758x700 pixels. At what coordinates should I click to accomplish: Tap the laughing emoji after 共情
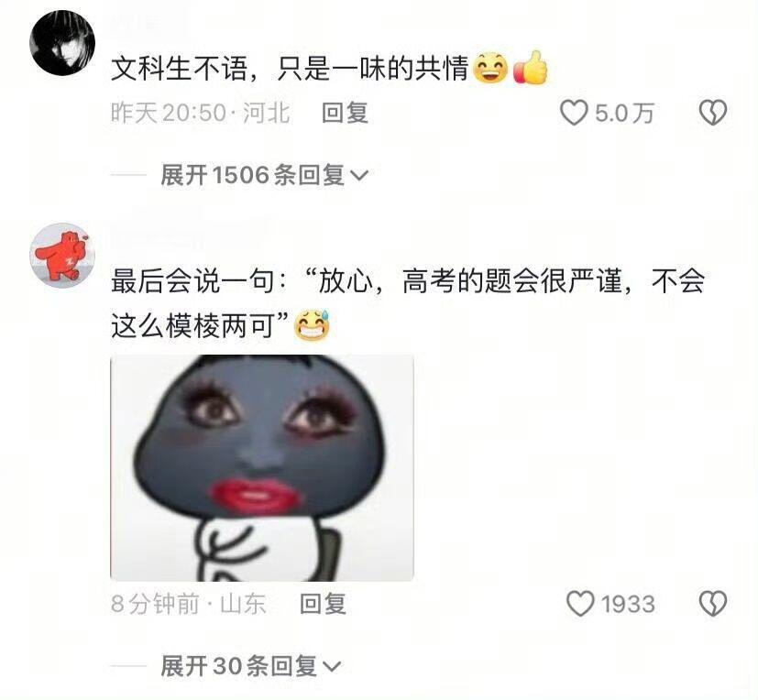pyautogui.click(x=490, y=68)
